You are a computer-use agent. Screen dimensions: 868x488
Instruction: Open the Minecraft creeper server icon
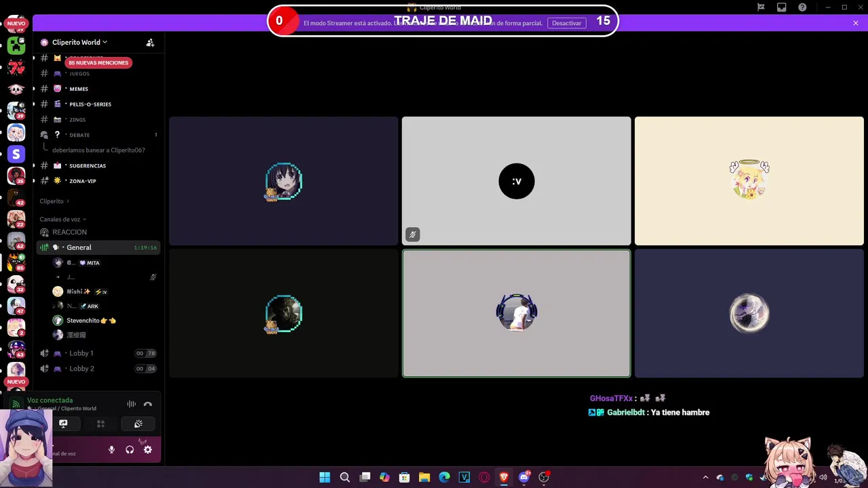[16, 45]
